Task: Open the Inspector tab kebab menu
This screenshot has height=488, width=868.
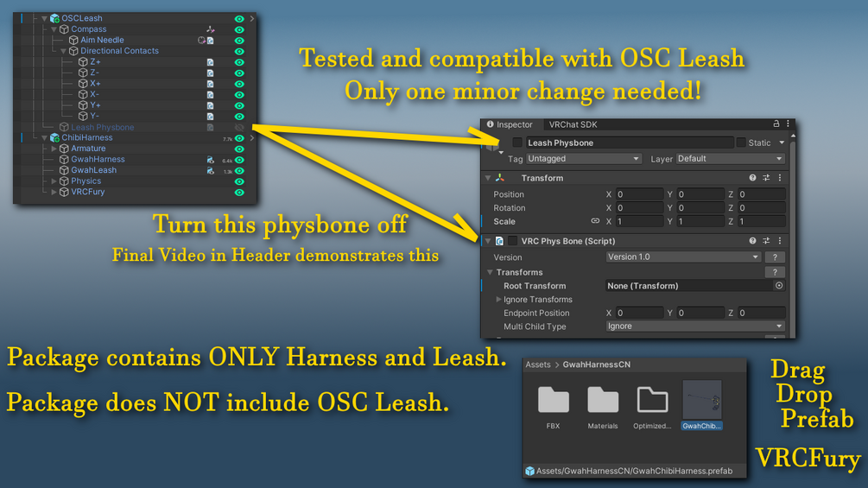Action: tap(788, 124)
